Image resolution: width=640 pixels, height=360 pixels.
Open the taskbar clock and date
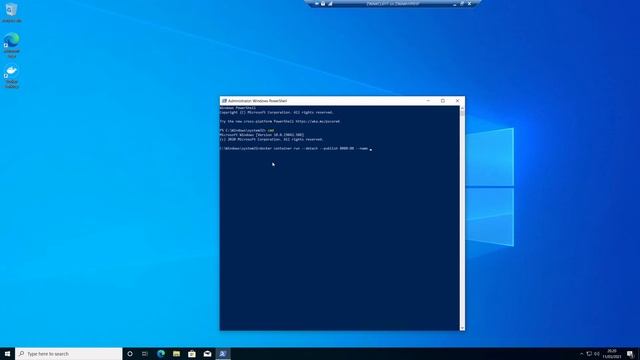point(612,353)
